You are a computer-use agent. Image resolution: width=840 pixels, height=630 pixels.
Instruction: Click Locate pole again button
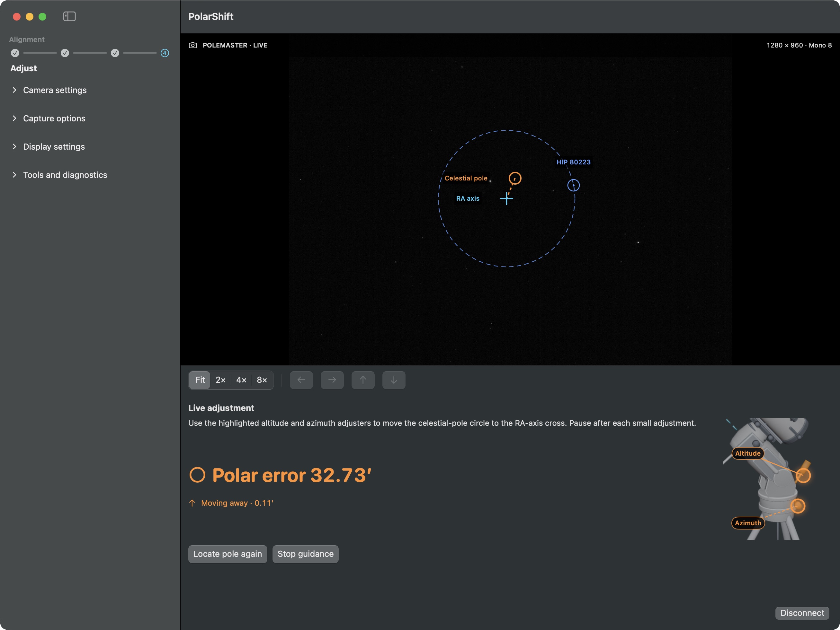[x=228, y=554]
